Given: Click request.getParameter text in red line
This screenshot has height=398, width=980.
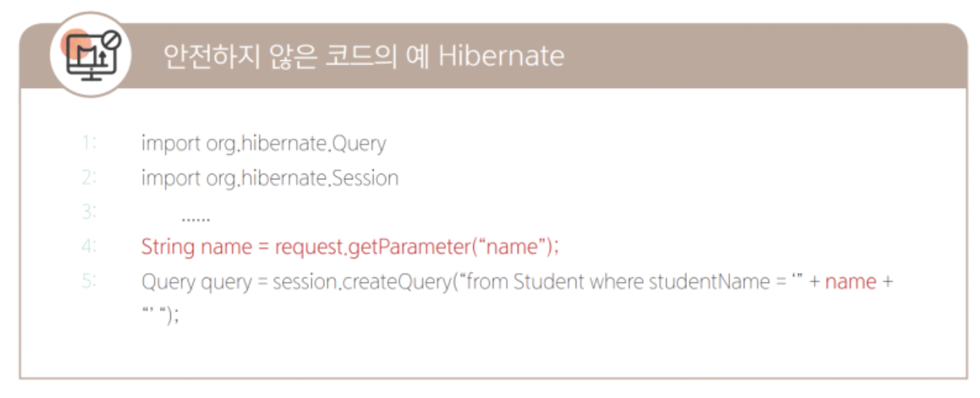Looking at the screenshot, I should 373,248.
